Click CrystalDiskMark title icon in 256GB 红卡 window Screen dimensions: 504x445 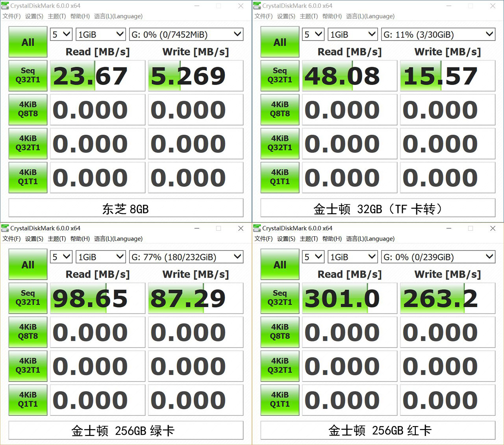257,228
